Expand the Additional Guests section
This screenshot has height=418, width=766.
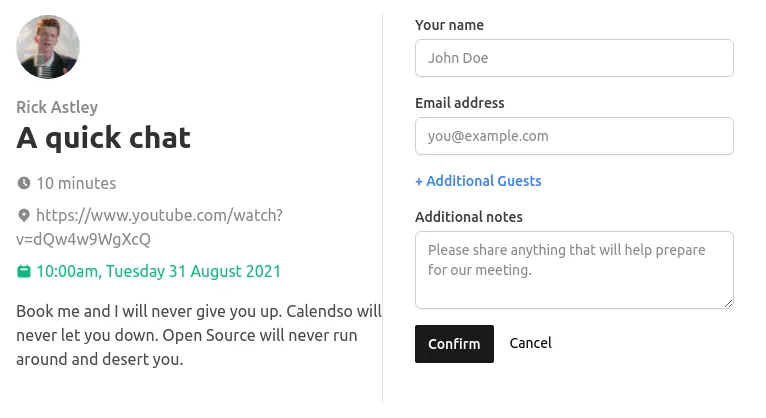(478, 181)
